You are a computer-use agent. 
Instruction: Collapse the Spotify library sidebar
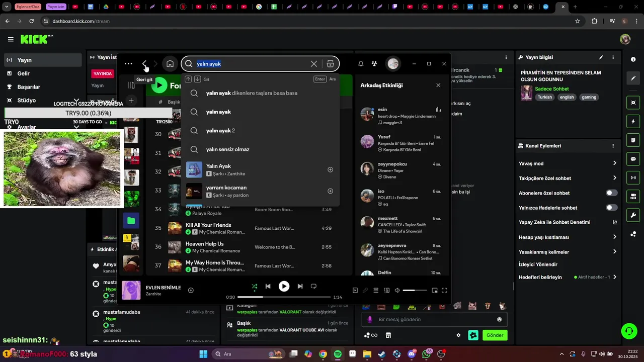click(131, 85)
